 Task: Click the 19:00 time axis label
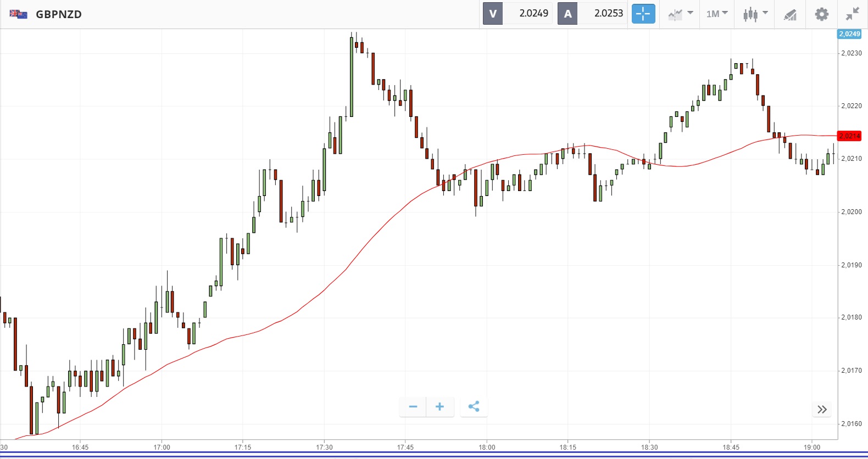click(812, 447)
